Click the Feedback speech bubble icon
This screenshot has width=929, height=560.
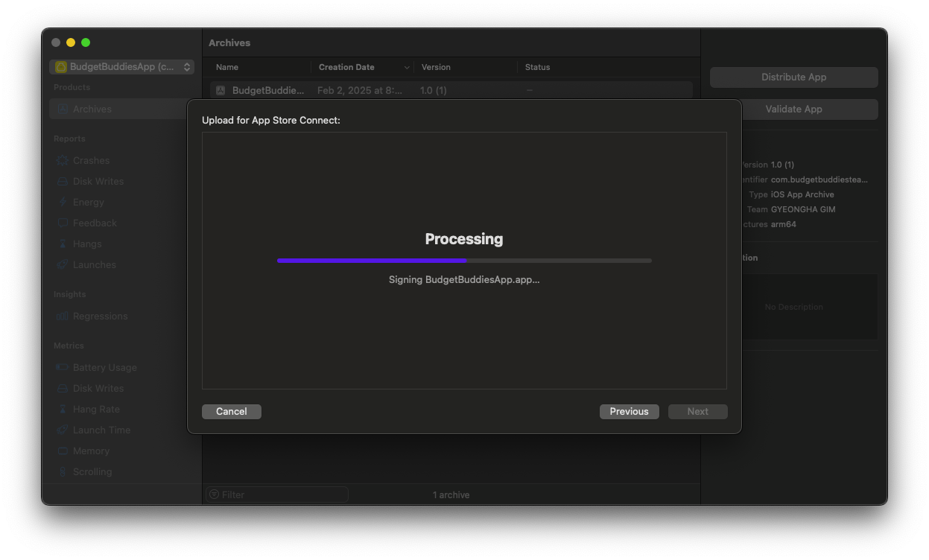pos(63,223)
